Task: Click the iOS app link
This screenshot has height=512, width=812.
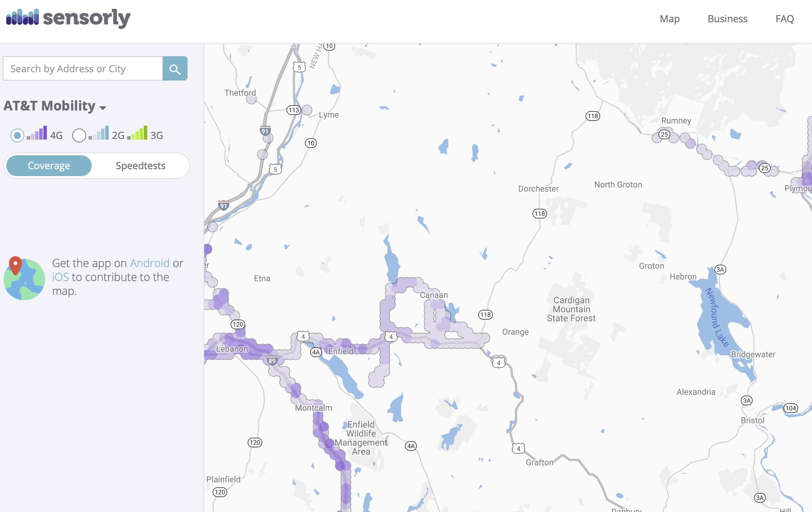Action: [x=60, y=277]
